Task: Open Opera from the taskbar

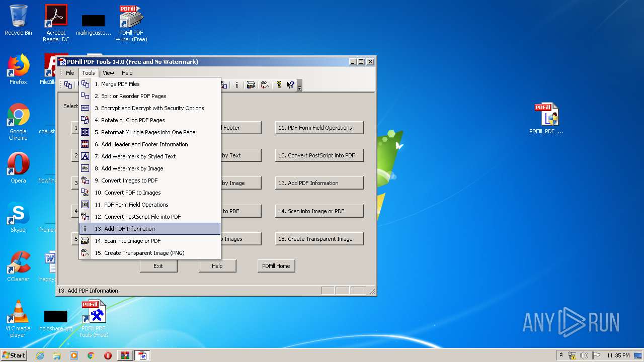Action: click(x=108, y=355)
